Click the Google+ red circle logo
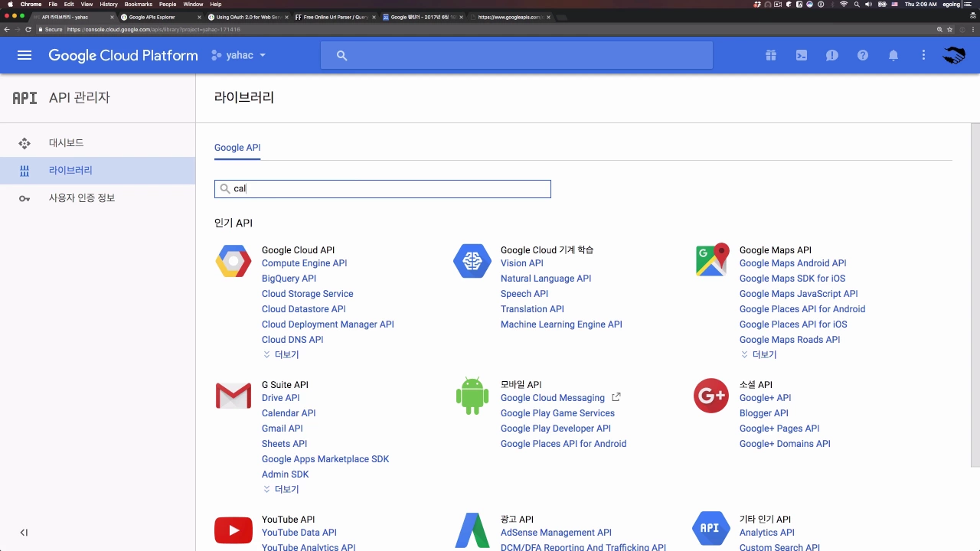 (711, 396)
